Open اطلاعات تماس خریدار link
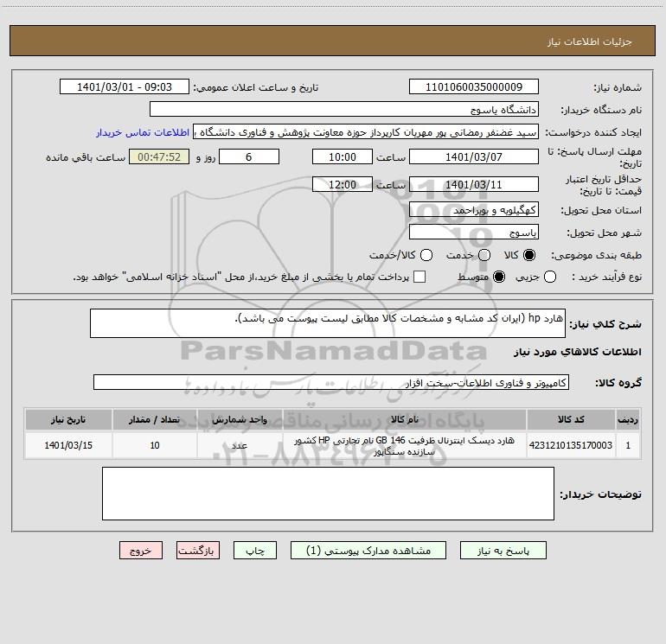This screenshot has width=666, height=644. click(x=143, y=132)
